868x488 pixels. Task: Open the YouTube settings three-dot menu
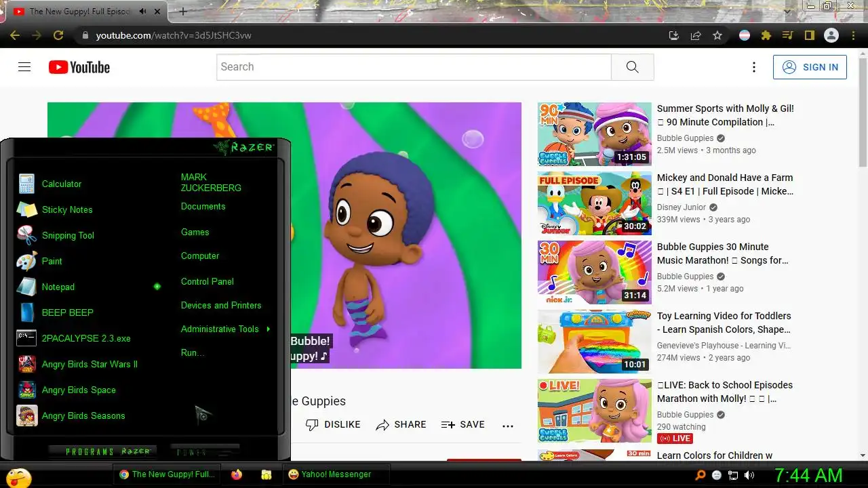(x=753, y=67)
